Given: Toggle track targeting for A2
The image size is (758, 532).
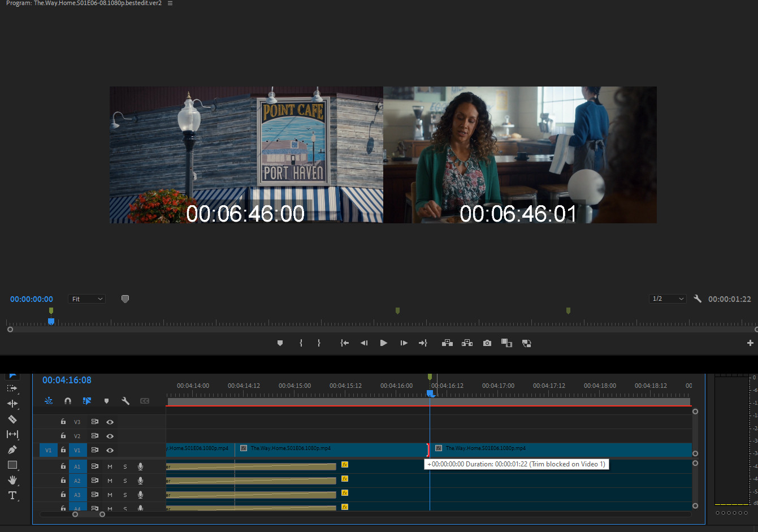Looking at the screenshot, I should click(x=77, y=481).
